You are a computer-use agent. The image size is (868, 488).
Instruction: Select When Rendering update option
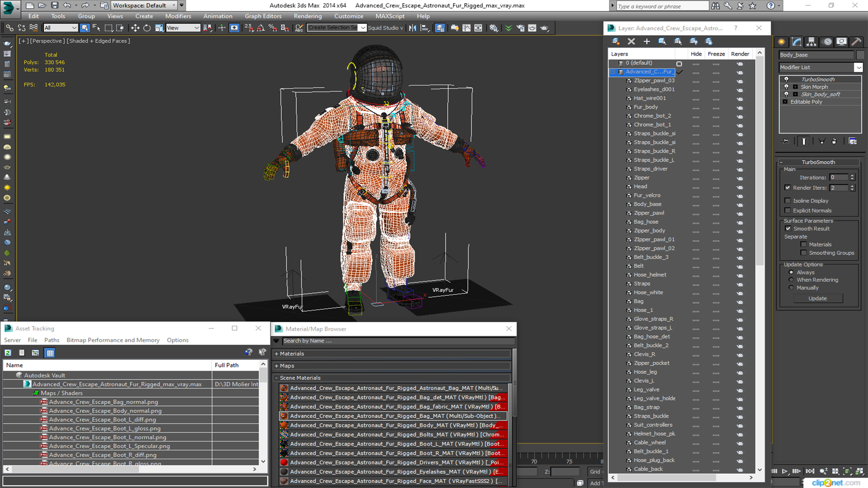pyautogui.click(x=791, y=280)
